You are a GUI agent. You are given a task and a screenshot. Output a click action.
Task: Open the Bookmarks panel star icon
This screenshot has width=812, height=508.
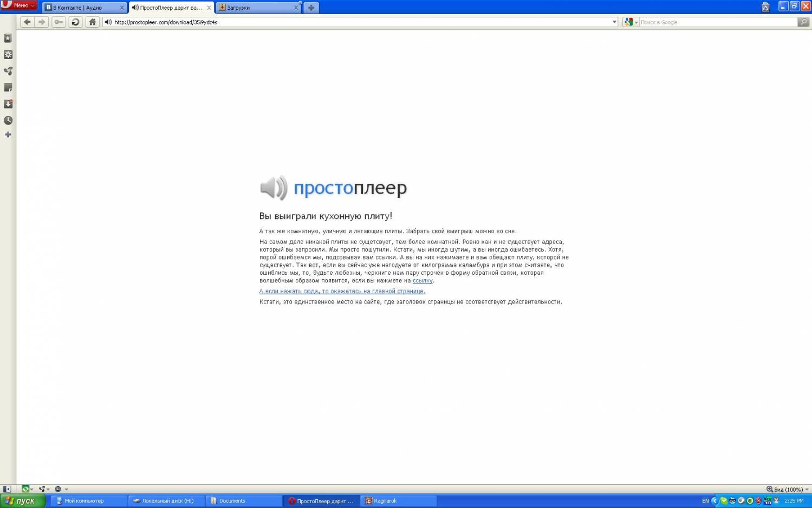tap(8, 38)
